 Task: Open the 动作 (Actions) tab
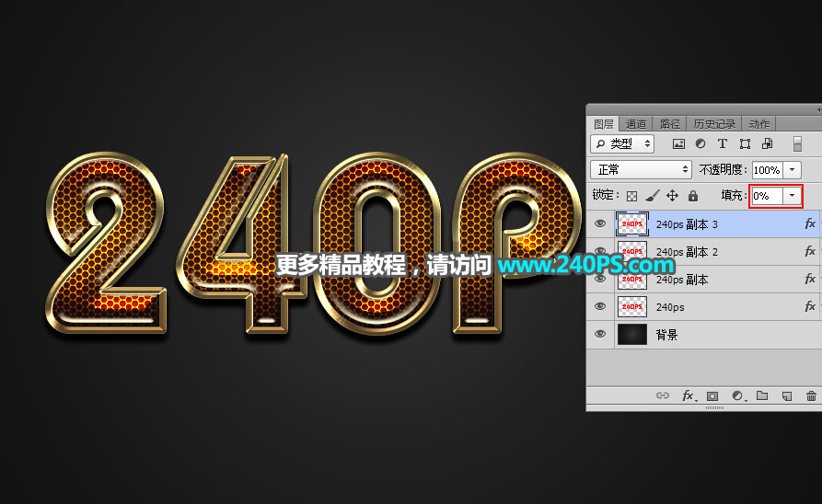tap(758, 124)
